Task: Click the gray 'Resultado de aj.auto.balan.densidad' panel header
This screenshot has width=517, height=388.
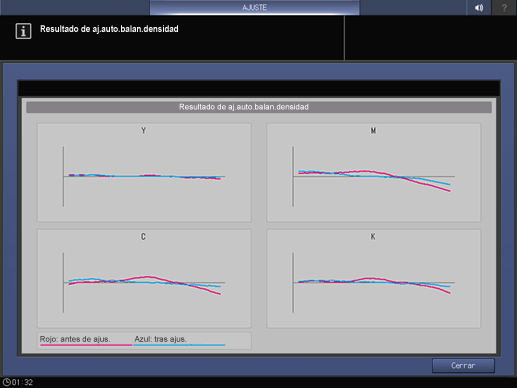Action: (259, 107)
